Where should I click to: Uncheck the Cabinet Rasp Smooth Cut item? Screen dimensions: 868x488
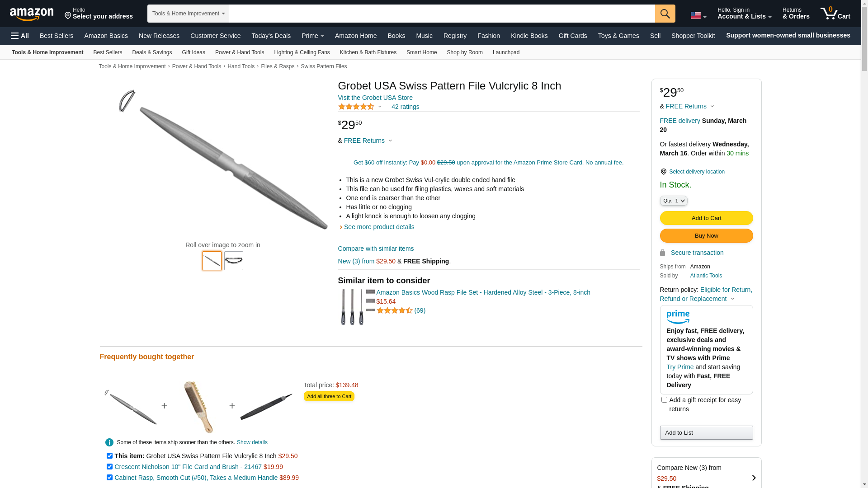click(x=109, y=478)
